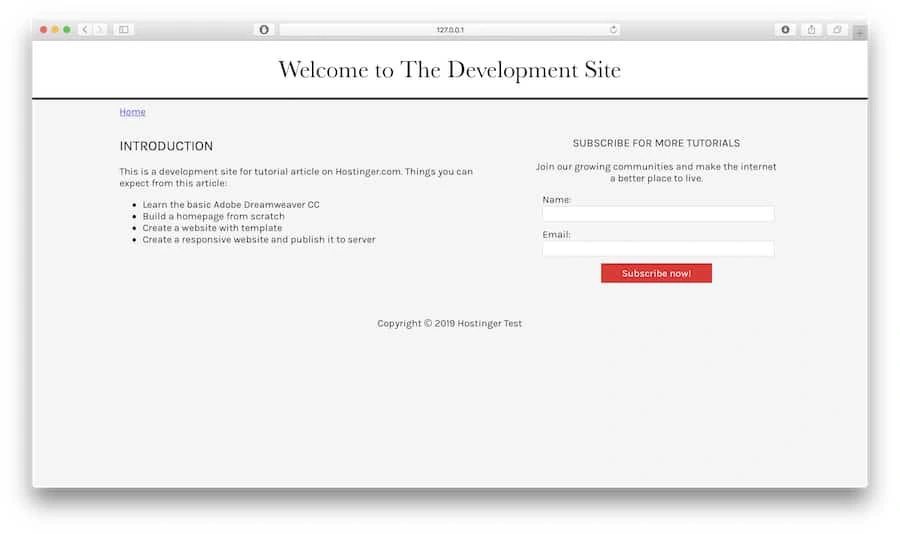900x534 pixels.
Task: Open a new tab with plus button
Action: click(859, 33)
